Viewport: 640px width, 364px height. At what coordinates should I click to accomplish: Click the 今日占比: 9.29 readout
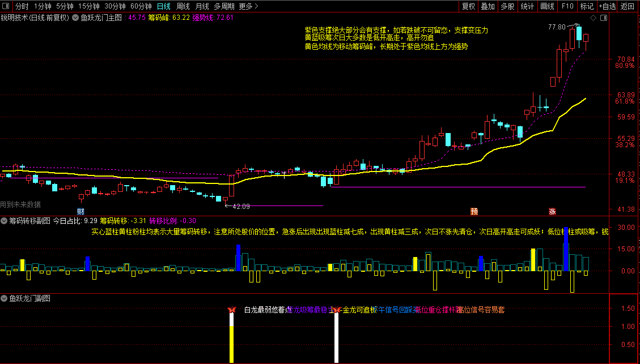pyautogui.click(x=75, y=221)
